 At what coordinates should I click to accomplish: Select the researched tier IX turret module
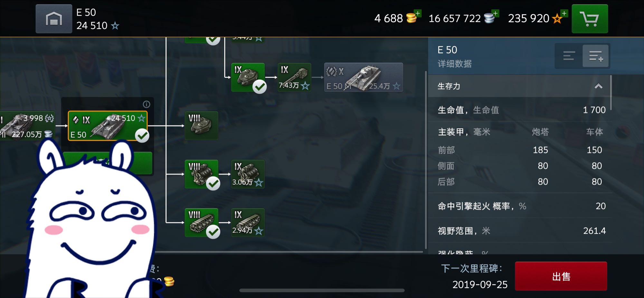[x=248, y=77]
